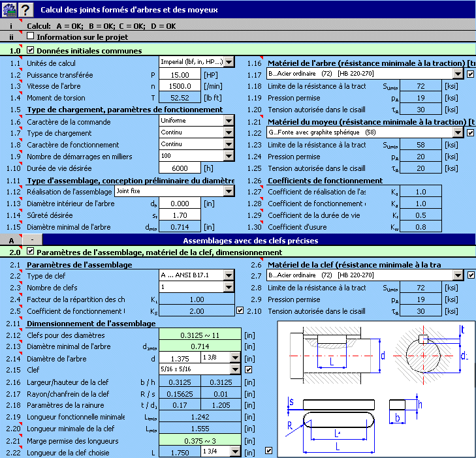The height and width of the screenshot is (458, 476).
Task: Open Nombre de clefs dropdown
Action: point(229,287)
